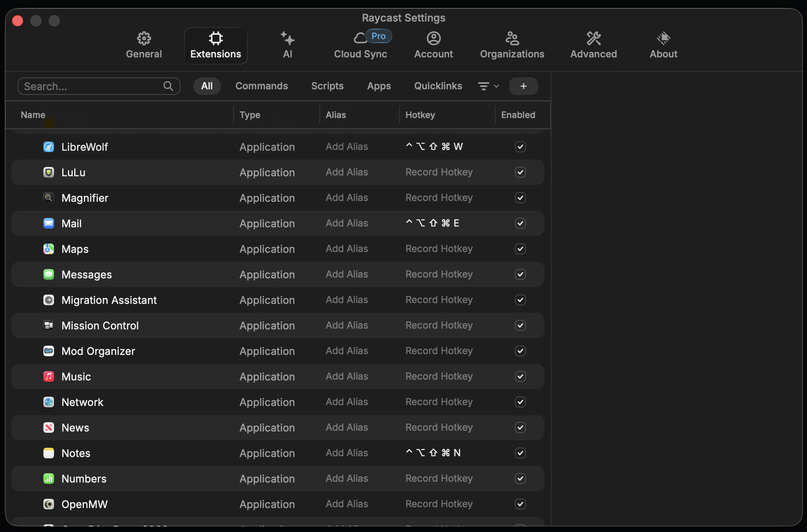
Task: Toggle the Magnifier enabled checkbox
Action: click(x=520, y=198)
